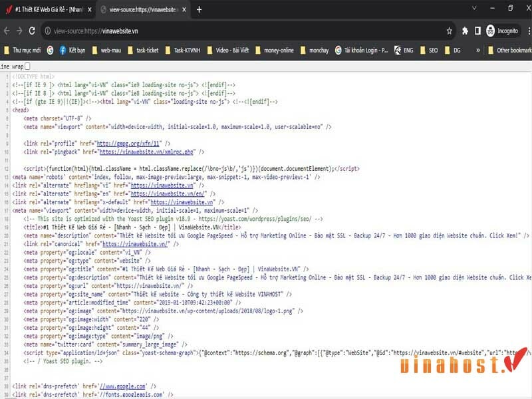532x399 pixels.
Task: Open the money-online bookmark folder
Action: pyautogui.click(x=275, y=51)
